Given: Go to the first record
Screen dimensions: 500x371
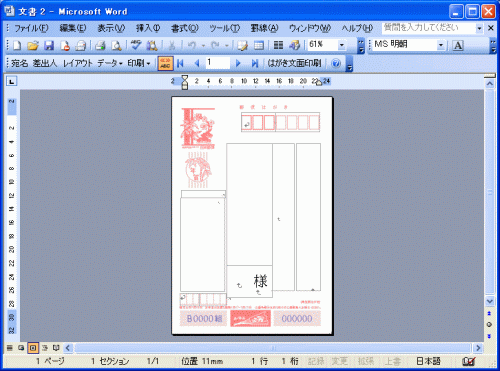Looking at the screenshot, I should [180, 63].
